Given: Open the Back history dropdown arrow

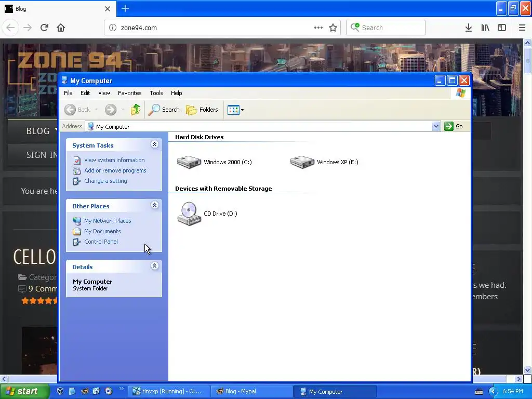Looking at the screenshot, I should [96, 110].
